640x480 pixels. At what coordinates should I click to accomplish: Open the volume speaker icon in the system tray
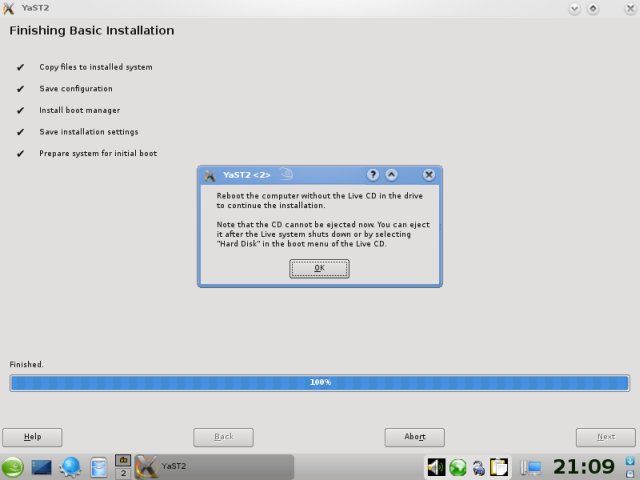(436, 467)
